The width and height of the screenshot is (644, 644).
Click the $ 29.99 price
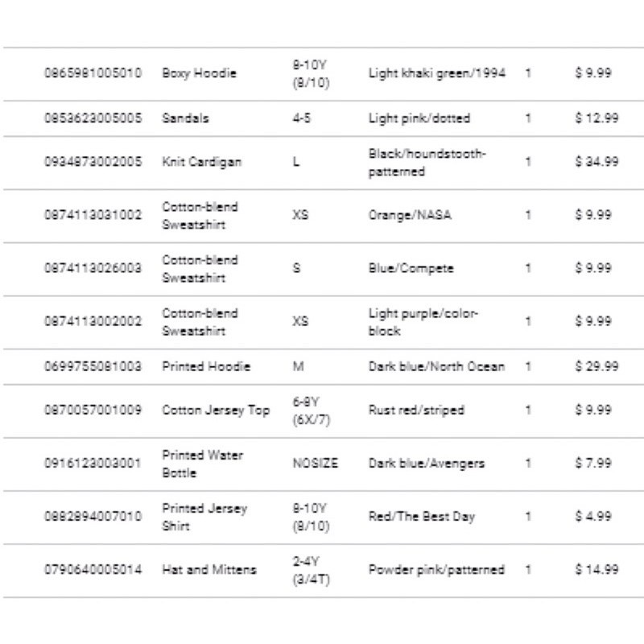pyautogui.click(x=597, y=366)
